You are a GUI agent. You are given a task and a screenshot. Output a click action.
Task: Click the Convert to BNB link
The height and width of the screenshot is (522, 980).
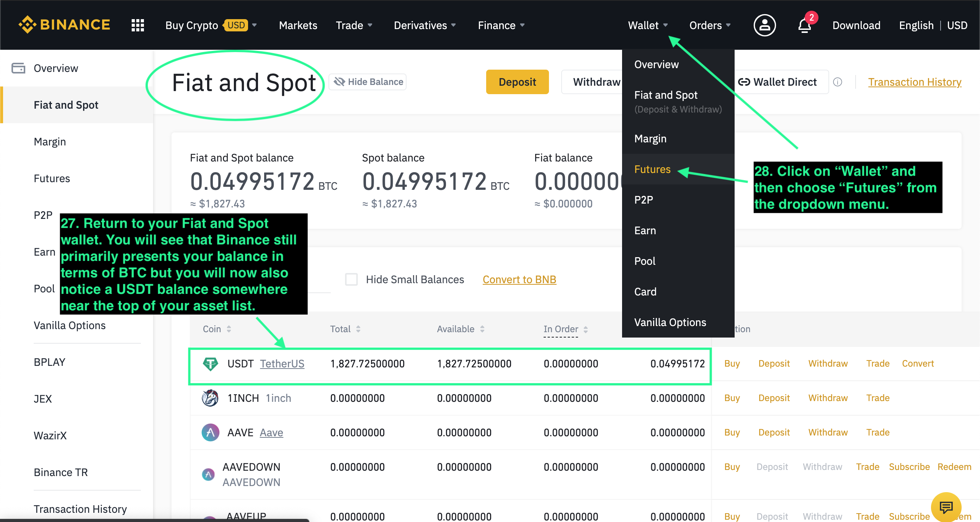(519, 279)
